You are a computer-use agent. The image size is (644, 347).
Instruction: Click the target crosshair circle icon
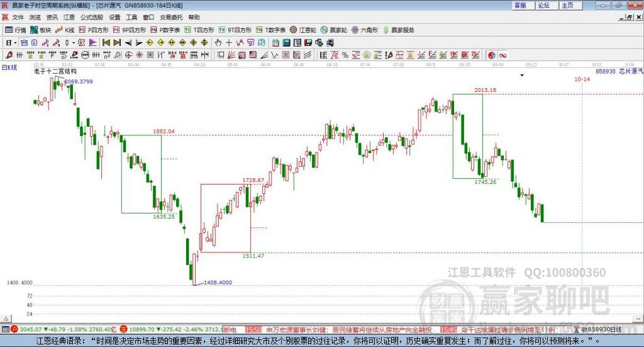click(x=128, y=55)
